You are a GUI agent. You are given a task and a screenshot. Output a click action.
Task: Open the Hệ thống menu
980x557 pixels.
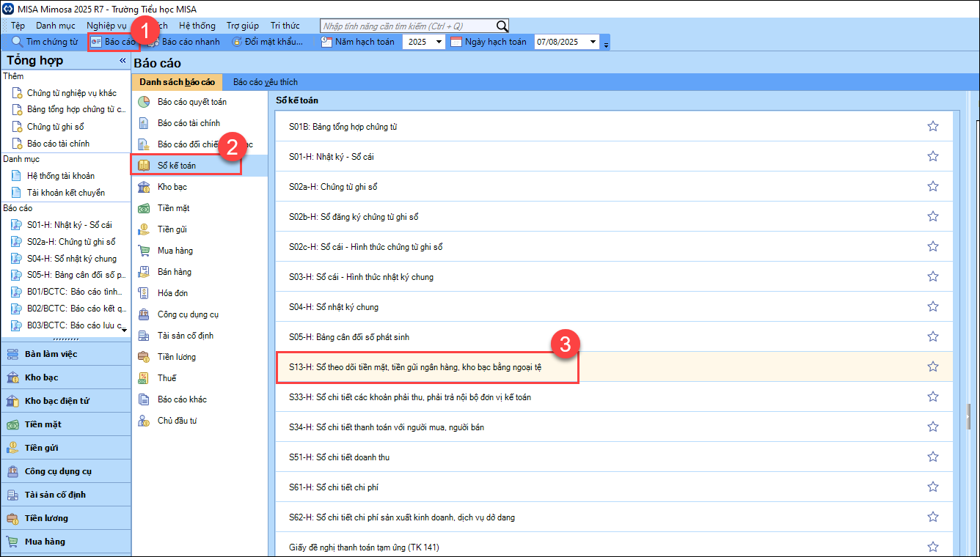click(197, 26)
